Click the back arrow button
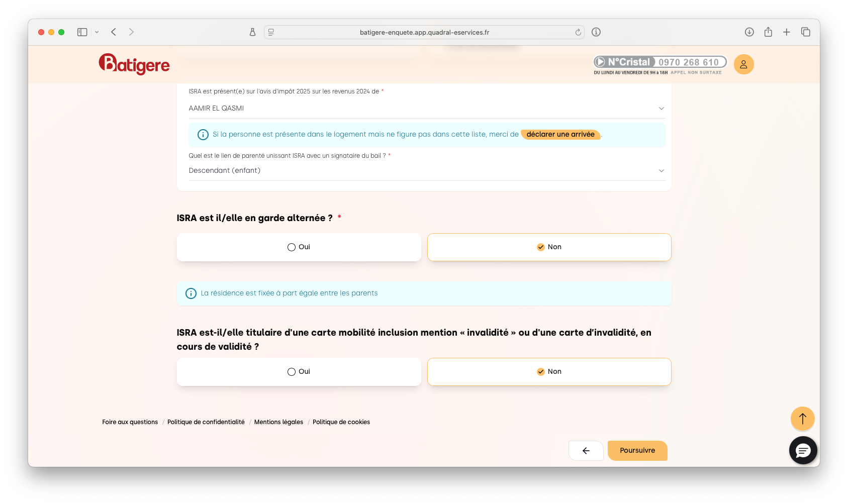The width and height of the screenshot is (848, 504). coord(586,451)
